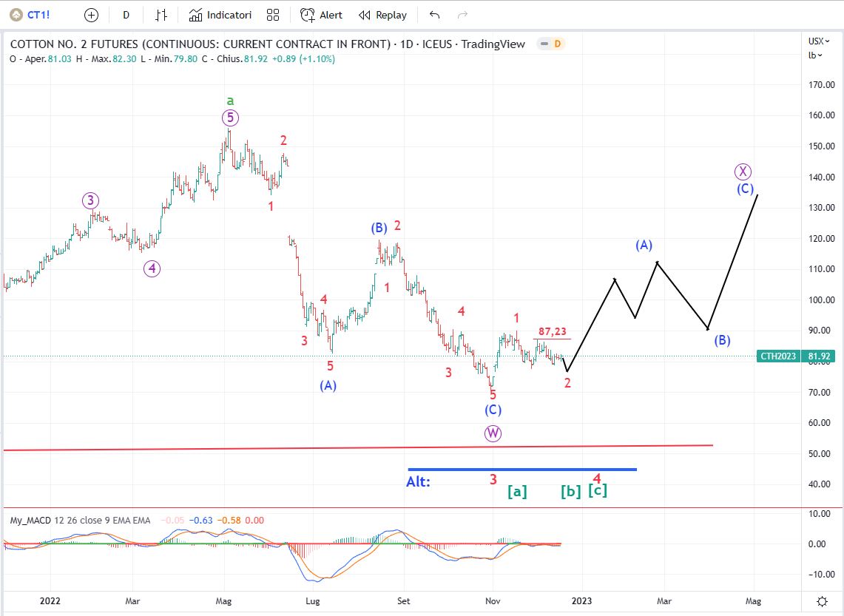This screenshot has height=616, width=844.
Task: Open the candlestick chart style selector
Action: click(161, 15)
